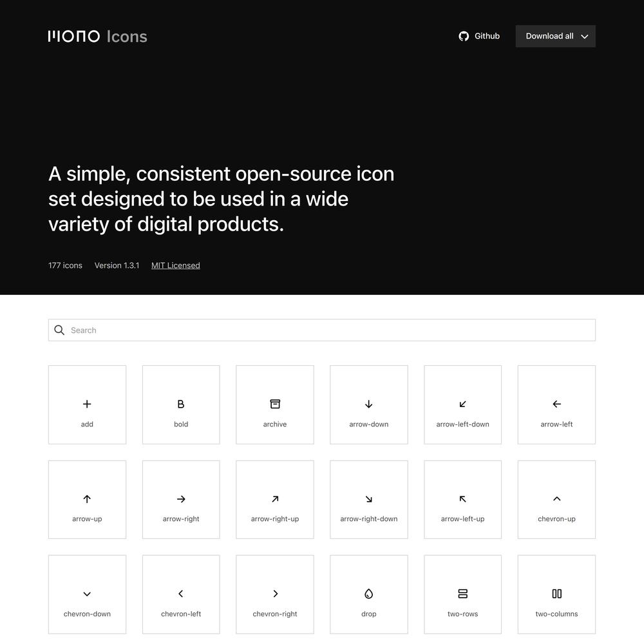Image resolution: width=644 pixels, height=644 pixels.
Task: Click the drop icon card
Action: [x=368, y=594]
